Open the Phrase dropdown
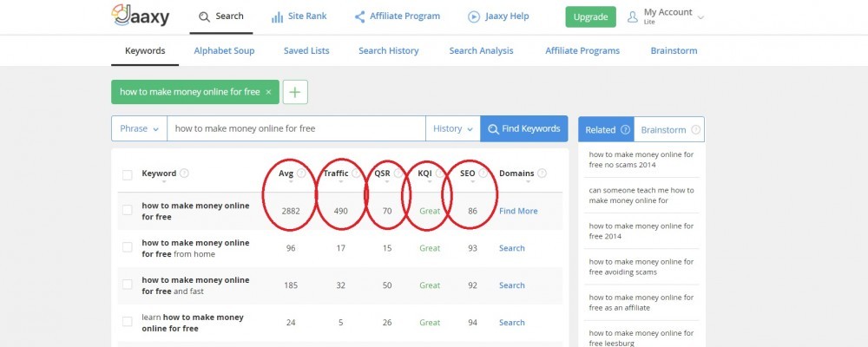 pos(139,128)
